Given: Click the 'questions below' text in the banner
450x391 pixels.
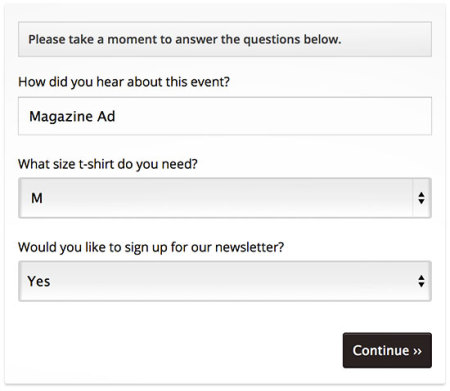Looking at the screenshot, I should click(x=292, y=40).
